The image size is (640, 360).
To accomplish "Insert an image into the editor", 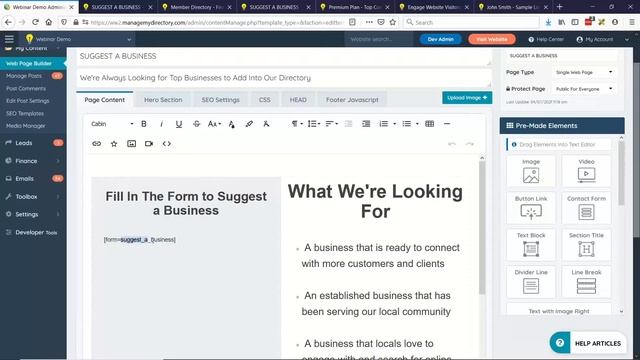I will (x=131, y=144).
